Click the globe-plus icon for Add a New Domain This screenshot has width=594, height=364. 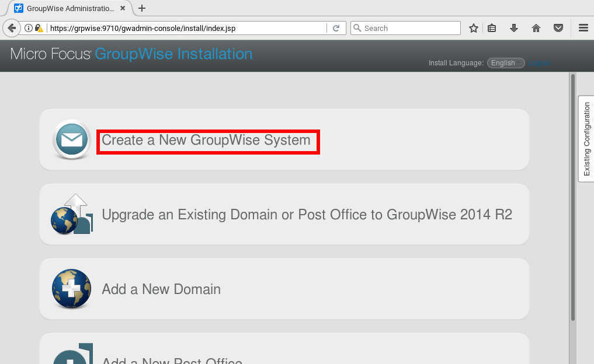72,289
